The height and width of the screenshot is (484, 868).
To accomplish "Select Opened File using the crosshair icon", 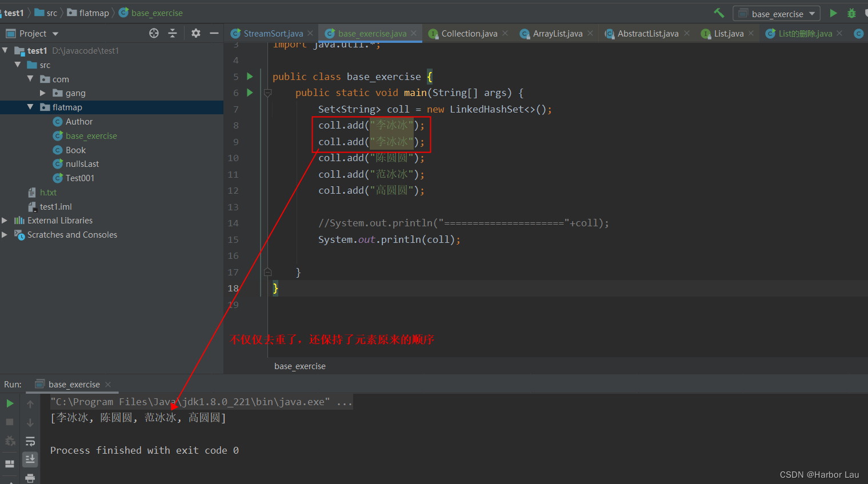I will click(x=153, y=33).
